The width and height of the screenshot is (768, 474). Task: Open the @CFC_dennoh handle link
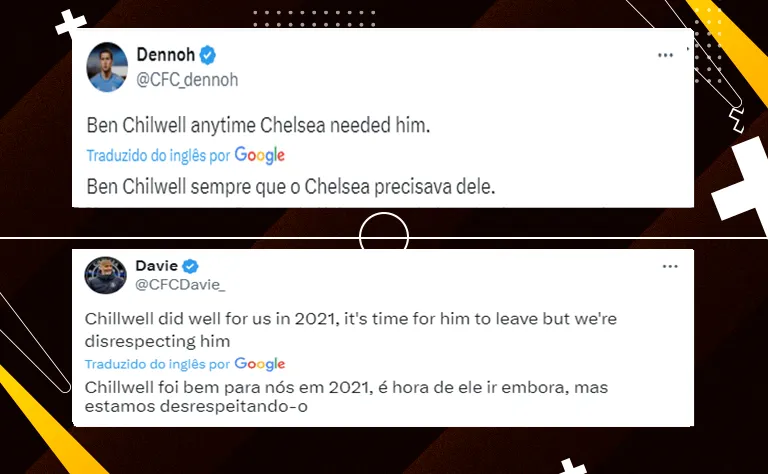tap(188, 79)
